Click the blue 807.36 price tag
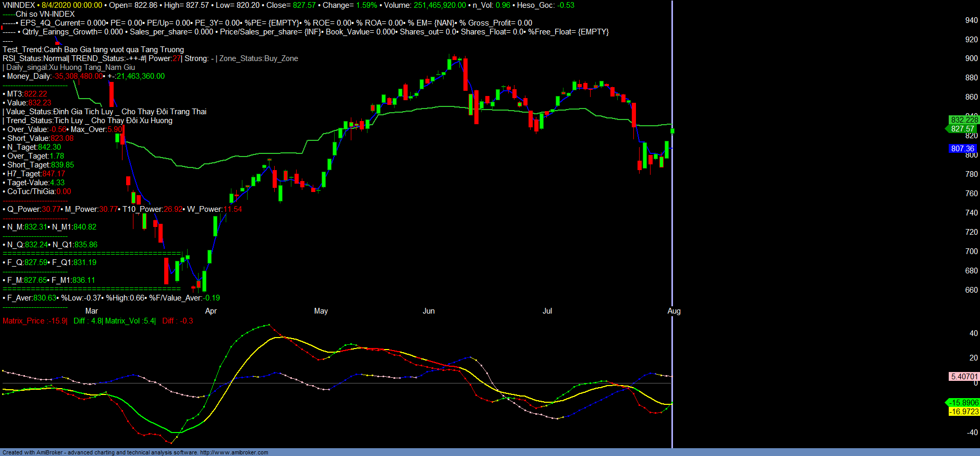The width and height of the screenshot is (980, 456). coord(962,149)
